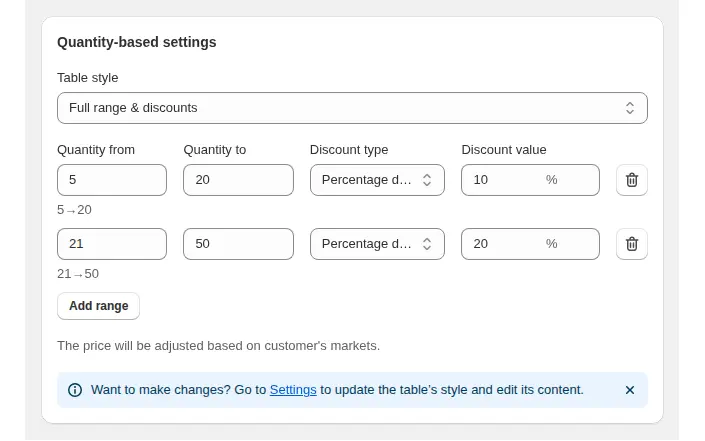Image resolution: width=705 pixels, height=441 pixels.
Task: Follow the Settings link in the banner
Action: (293, 390)
